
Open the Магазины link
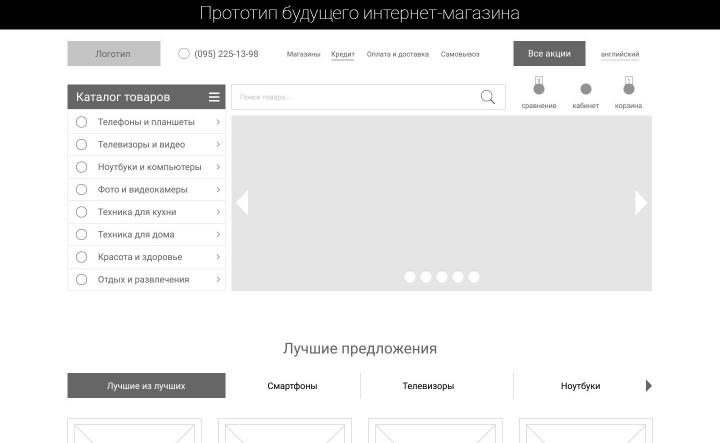point(303,54)
